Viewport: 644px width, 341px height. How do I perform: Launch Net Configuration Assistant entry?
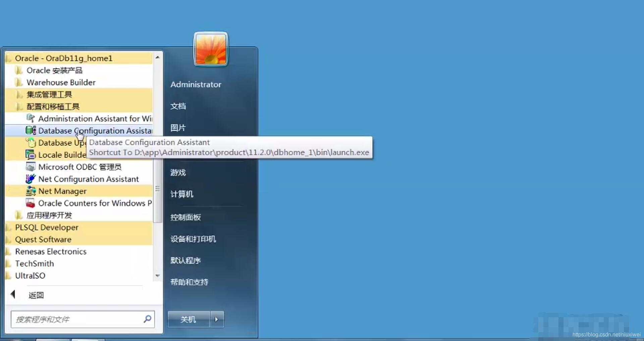(x=79, y=179)
